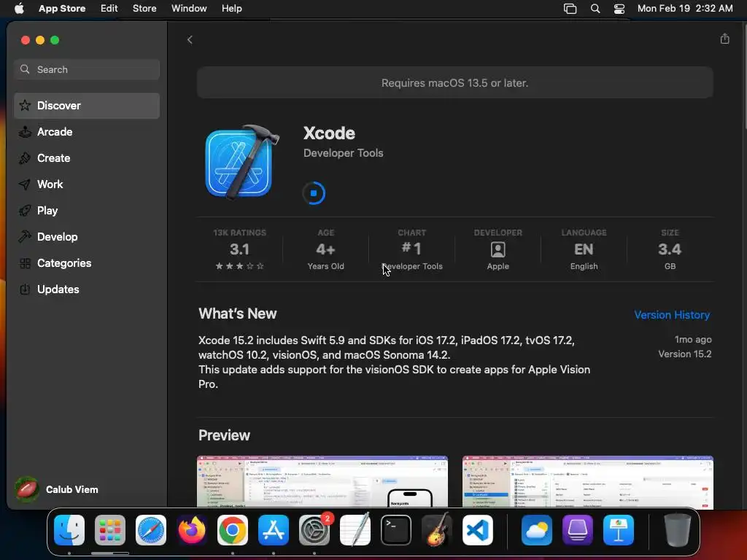Click the #1 chart ranking item
Image resolution: width=747 pixels, height=560 pixels.
(412, 249)
